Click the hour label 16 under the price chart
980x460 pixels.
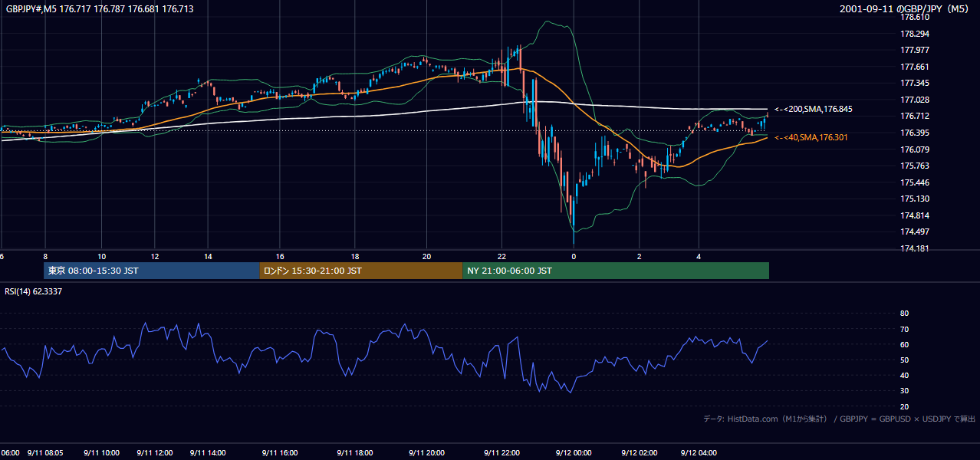point(281,257)
